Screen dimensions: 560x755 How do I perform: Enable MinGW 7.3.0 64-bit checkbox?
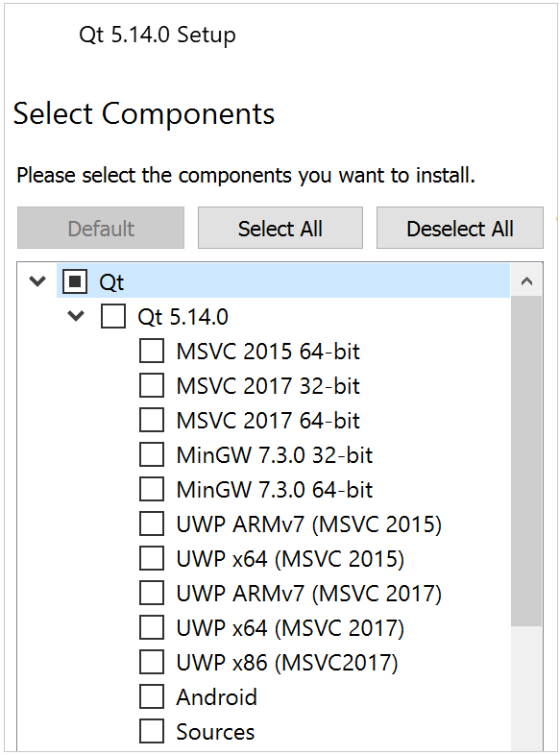click(152, 489)
